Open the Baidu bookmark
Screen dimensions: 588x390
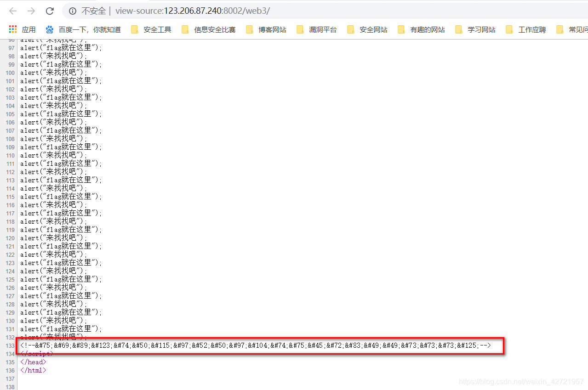[x=83, y=29]
